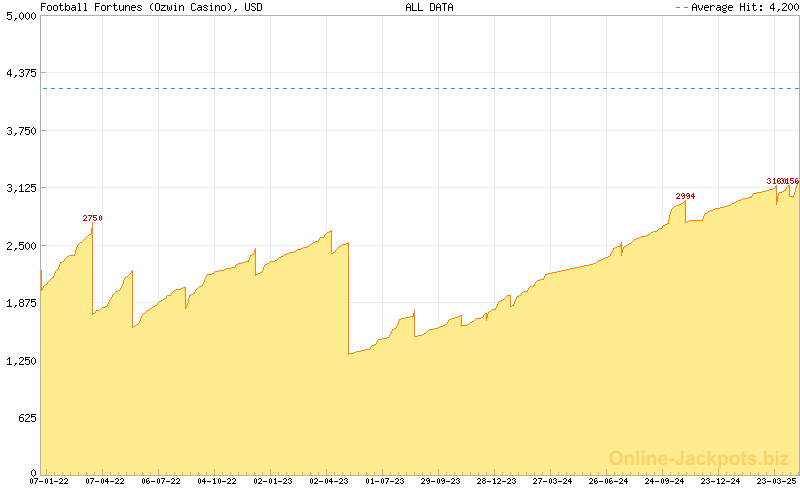Select the 04-10-22 date label

pos(217,481)
